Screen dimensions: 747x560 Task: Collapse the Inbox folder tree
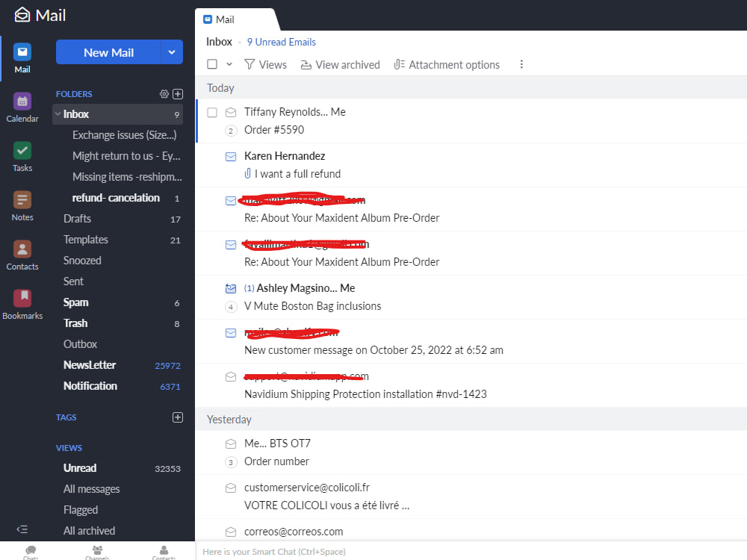(58, 113)
